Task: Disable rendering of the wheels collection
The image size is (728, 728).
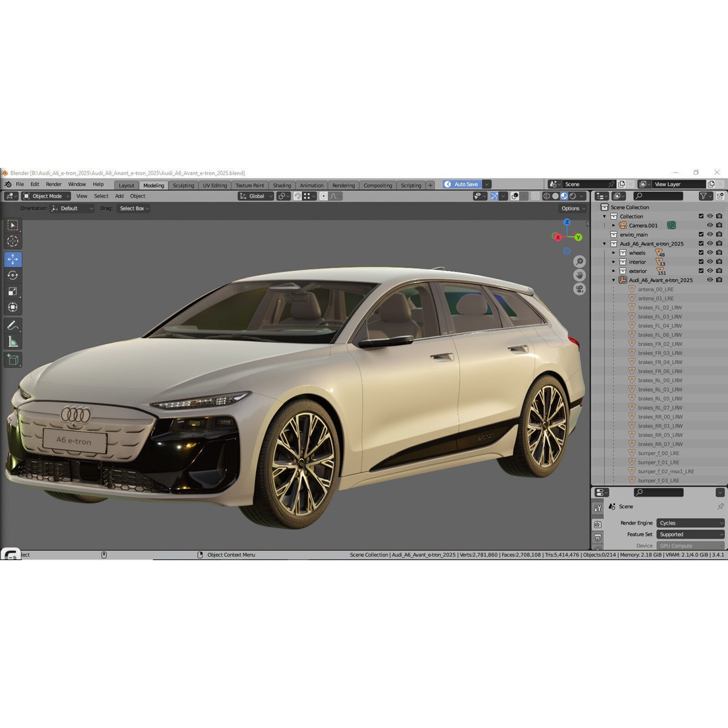Action: 719,253
